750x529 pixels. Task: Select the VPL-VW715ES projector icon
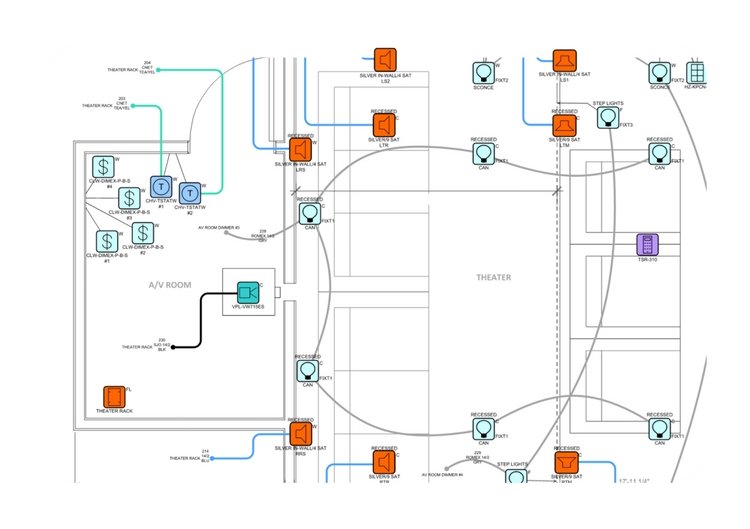pyautogui.click(x=248, y=293)
